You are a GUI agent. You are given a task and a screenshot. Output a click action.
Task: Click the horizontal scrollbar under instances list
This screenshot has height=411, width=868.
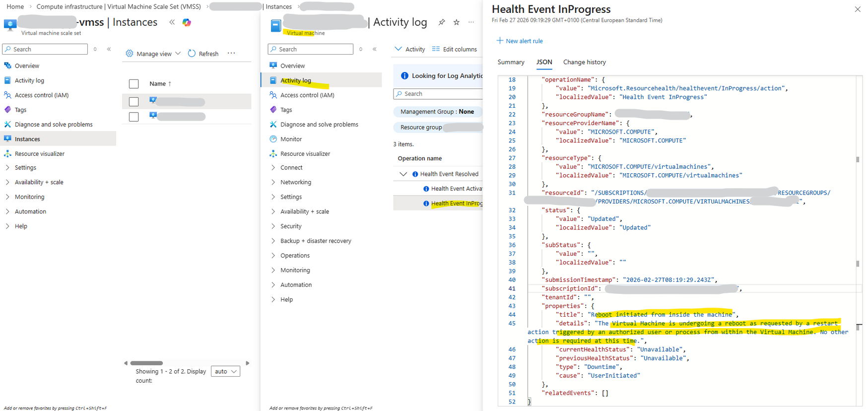(x=147, y=363)
